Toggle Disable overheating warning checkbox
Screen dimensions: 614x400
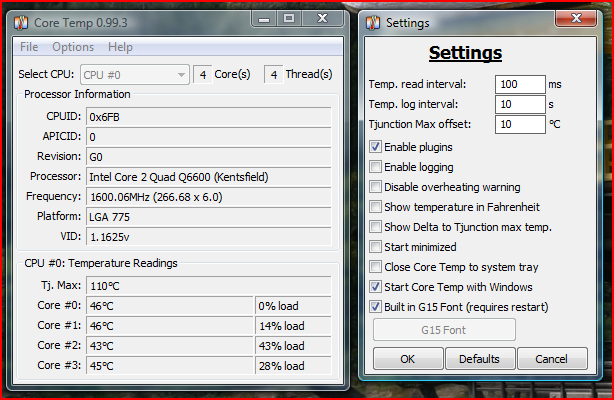375,187
